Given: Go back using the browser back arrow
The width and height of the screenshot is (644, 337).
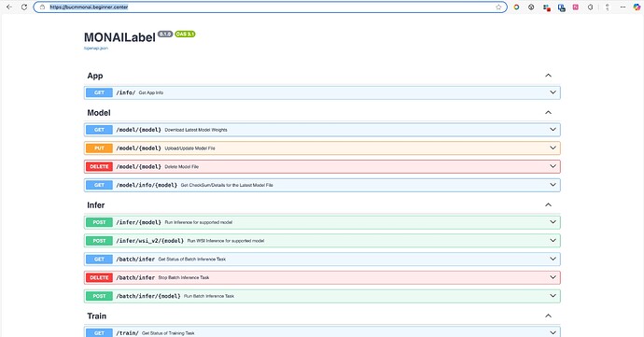Looking at the screenshot, I should [9, 7].
